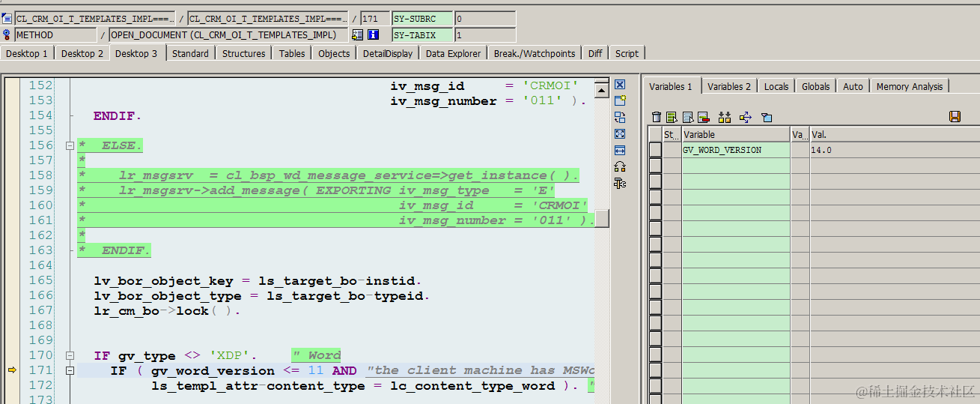980x404 pixels.
Task: Click the editor vertical scrollbar thumb
Action: (x=602, y=218)
